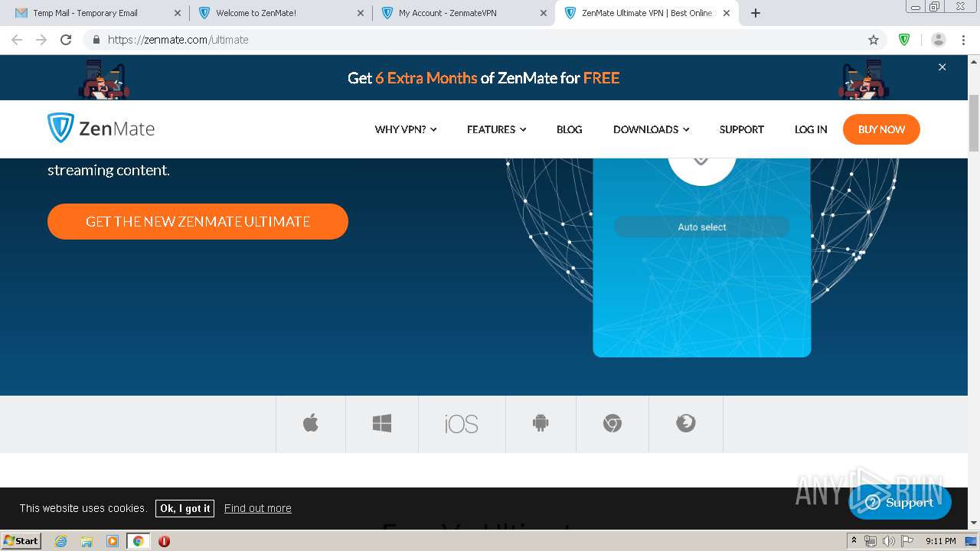This screenshot has width=980, height=551.
Task: Pick the Chrome browser platform icon
Action: (612, 423)
